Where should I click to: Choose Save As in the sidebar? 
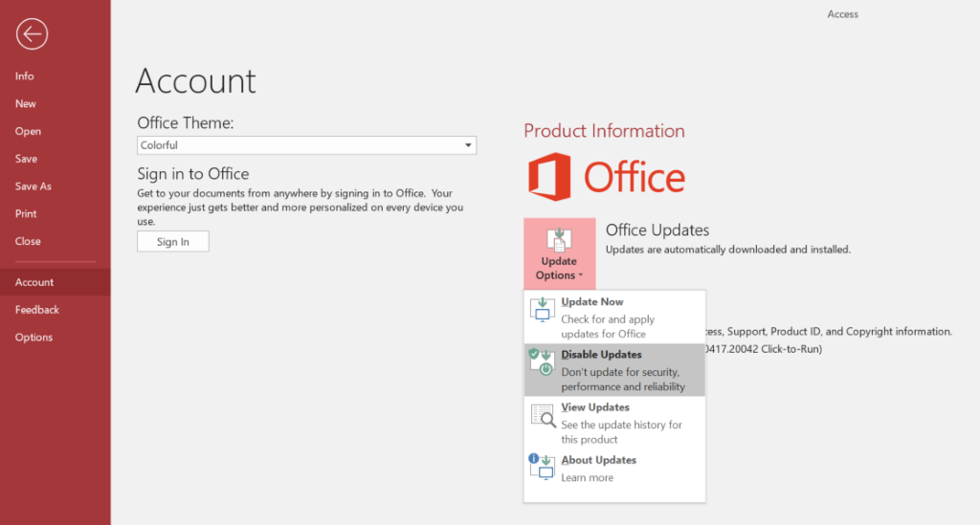click(33, 186)
